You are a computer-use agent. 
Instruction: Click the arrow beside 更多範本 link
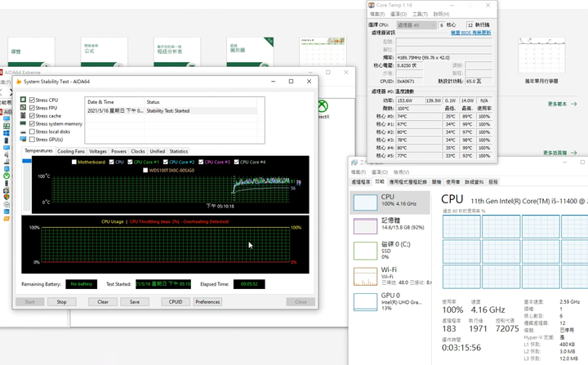click(x=574, y=104)
